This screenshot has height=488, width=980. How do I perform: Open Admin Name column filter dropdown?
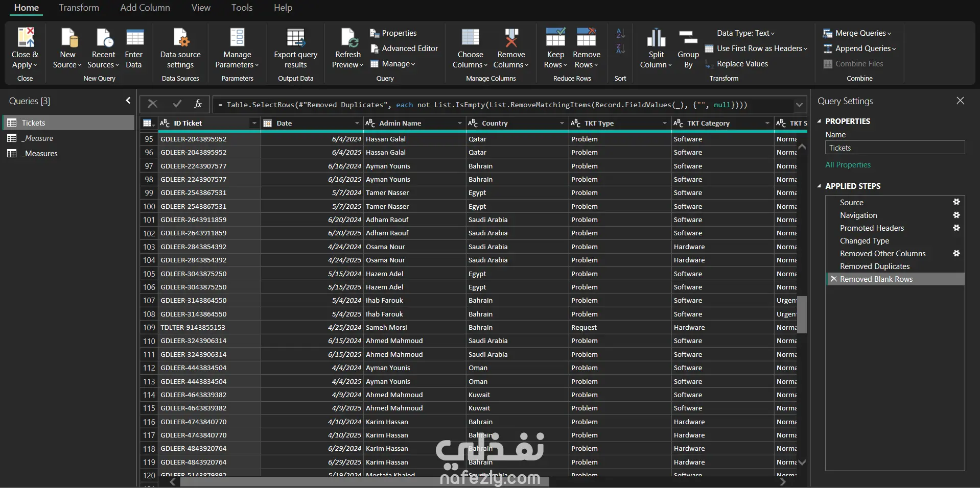coord(459,123)
